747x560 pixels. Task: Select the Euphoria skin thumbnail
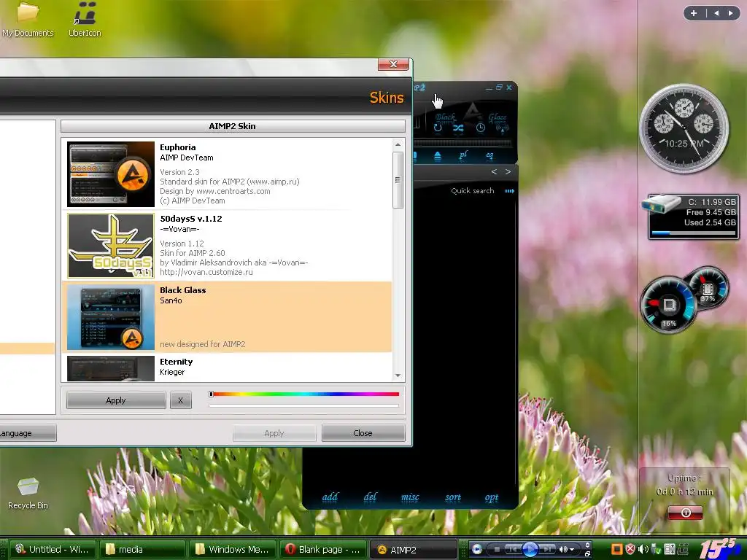pos(111,174)
